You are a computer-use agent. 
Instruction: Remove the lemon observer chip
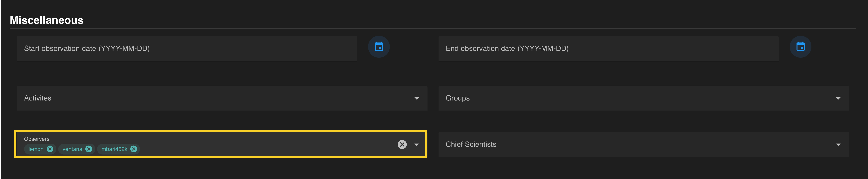(x=50, y=149)
